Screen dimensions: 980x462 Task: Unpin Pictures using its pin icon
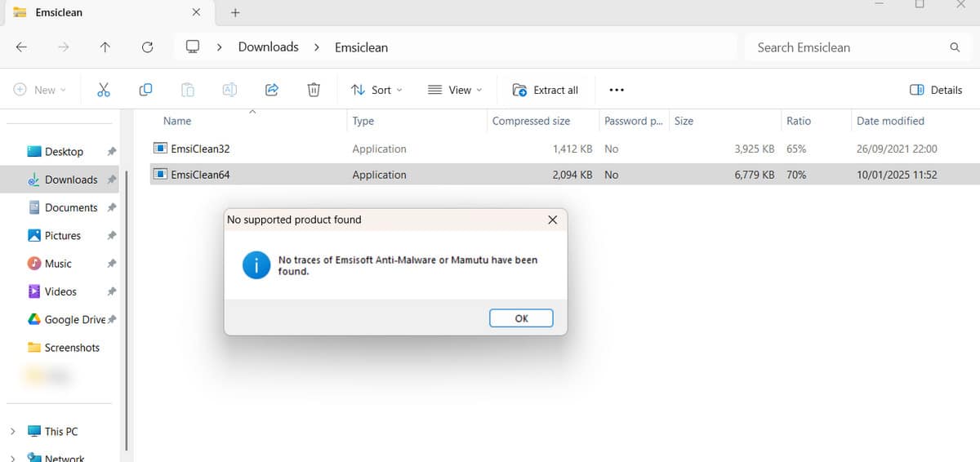[112, 236]
